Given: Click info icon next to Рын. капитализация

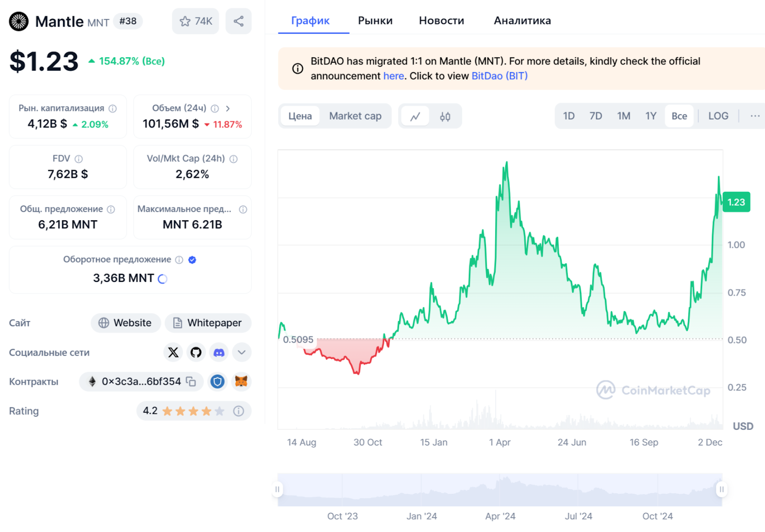Looking at the screenshot, I should 113,109.
